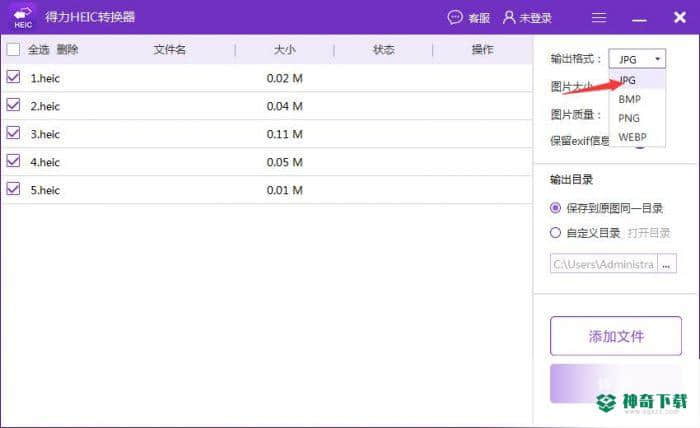
Task: Click the 0.02 M size value
Action: tap(284, 79)
